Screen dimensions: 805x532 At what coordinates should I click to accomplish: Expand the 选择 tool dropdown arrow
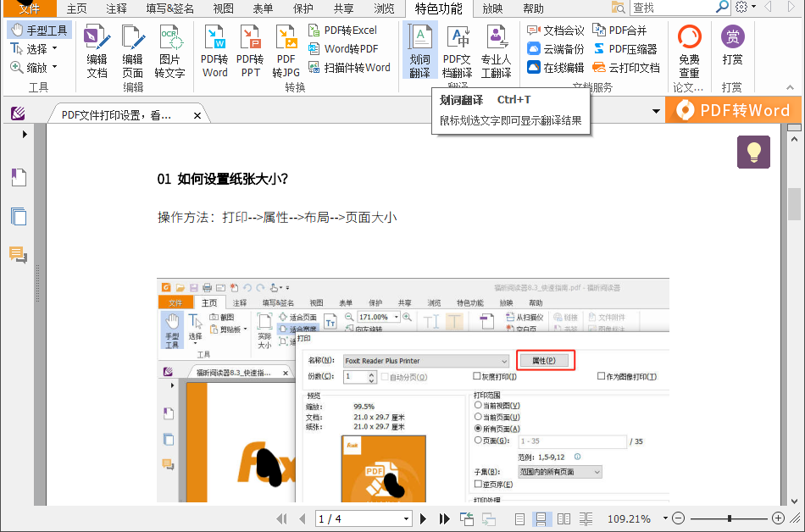(x=55, y=49)
